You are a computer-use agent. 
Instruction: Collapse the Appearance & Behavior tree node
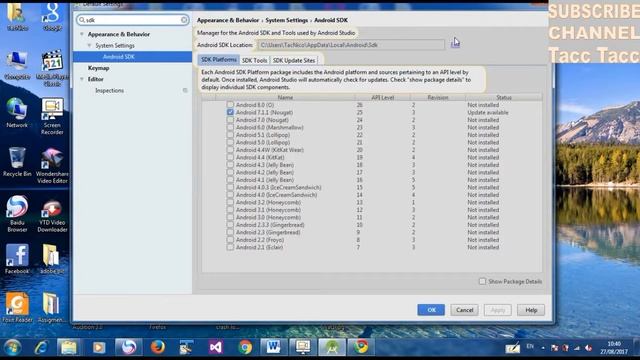pyautogui.click(x=82, y=34)
